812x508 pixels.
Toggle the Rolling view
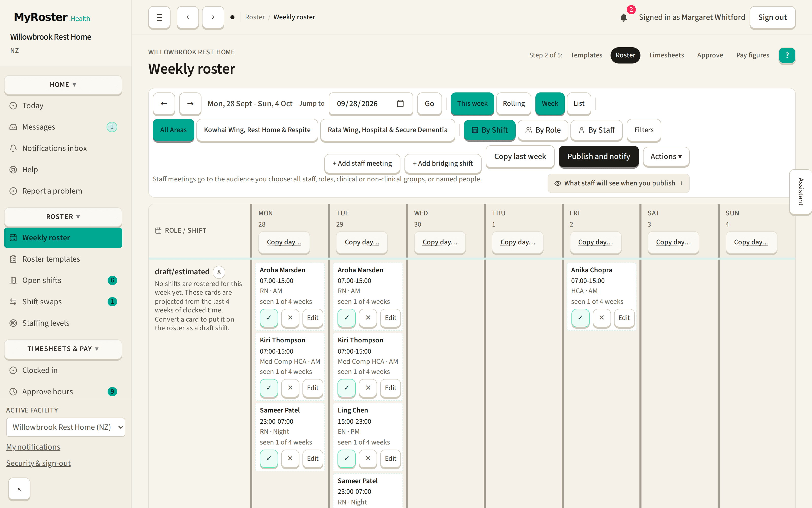514,103
